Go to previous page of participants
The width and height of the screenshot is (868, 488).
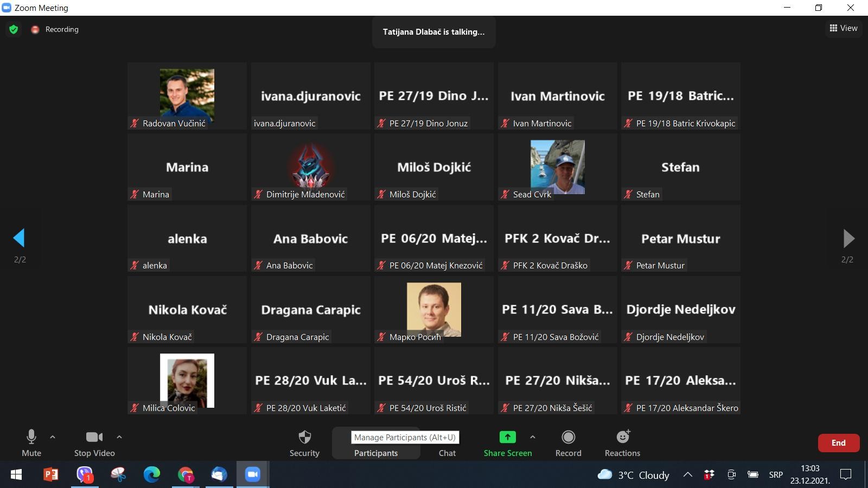click(19, 238)
